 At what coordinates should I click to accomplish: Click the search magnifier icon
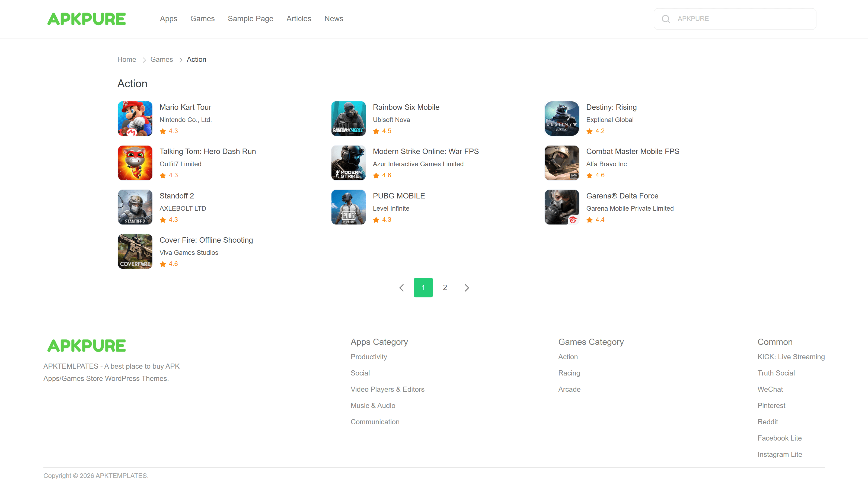click(x=665, y=19)
